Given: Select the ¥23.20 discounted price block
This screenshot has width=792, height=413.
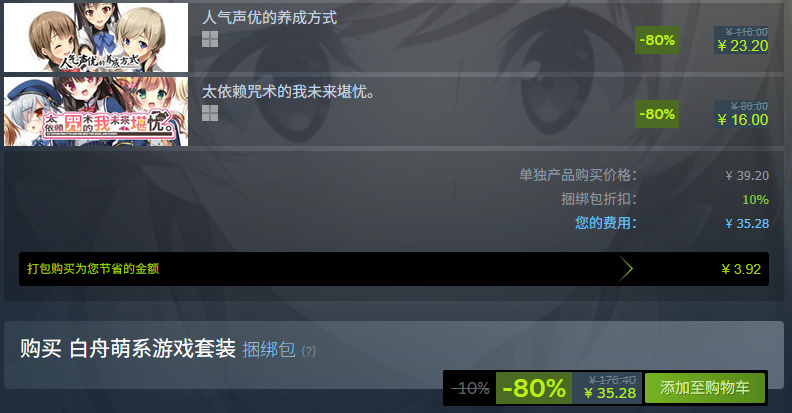Looking at the screenshot, I should 741,40.
